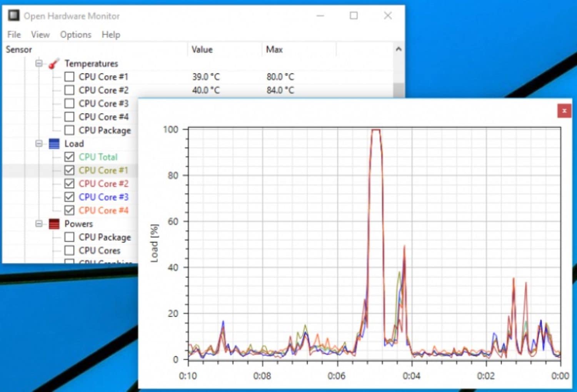Select the Powers group label
Viewport: 577px width, 392px height.
78,224
